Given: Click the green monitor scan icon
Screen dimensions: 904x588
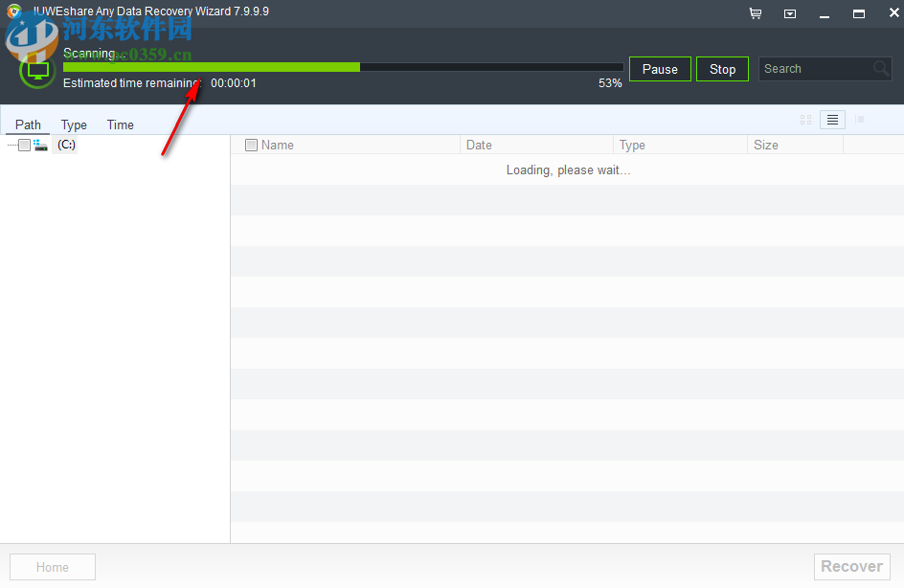Looking at the screenshot, I should (x=36, y=71).
